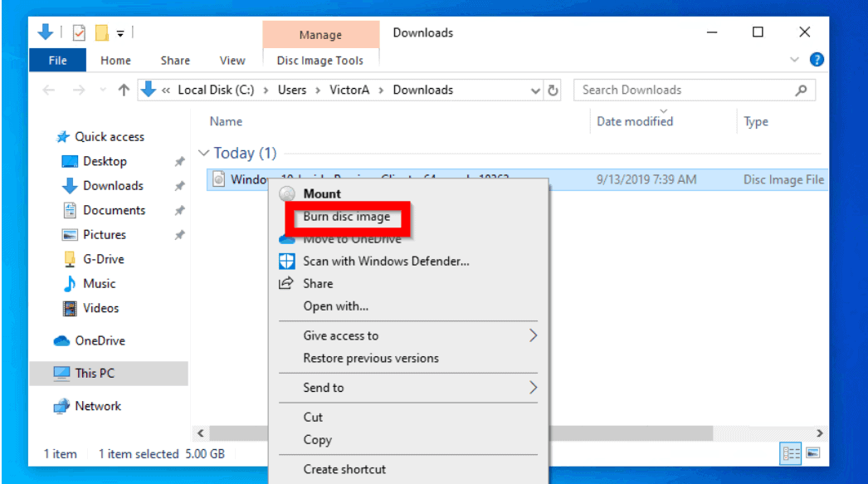Click the pin icon next to Desktop
Viewport: 868px width, 484px height.
point(179,162)
